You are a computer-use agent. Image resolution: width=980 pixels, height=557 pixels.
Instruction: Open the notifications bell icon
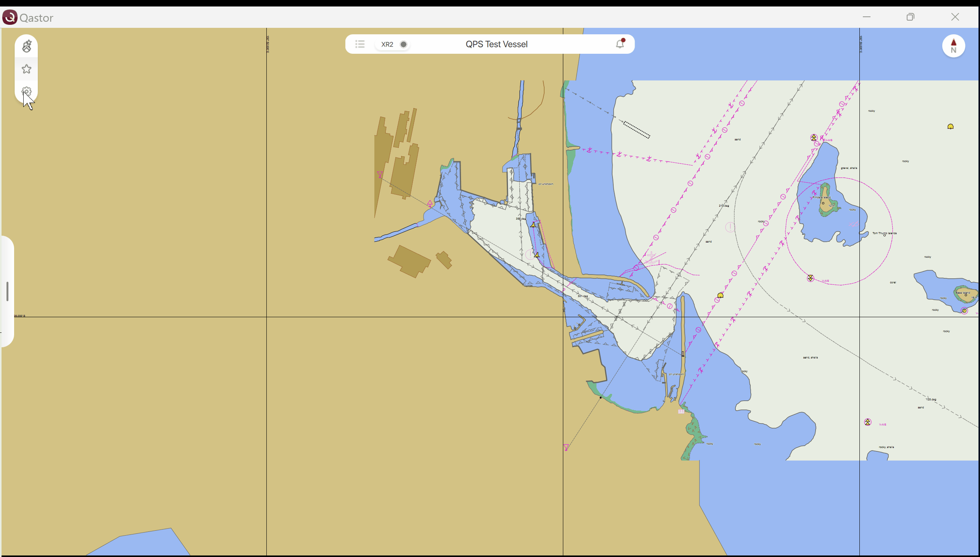tap(620, 44)
